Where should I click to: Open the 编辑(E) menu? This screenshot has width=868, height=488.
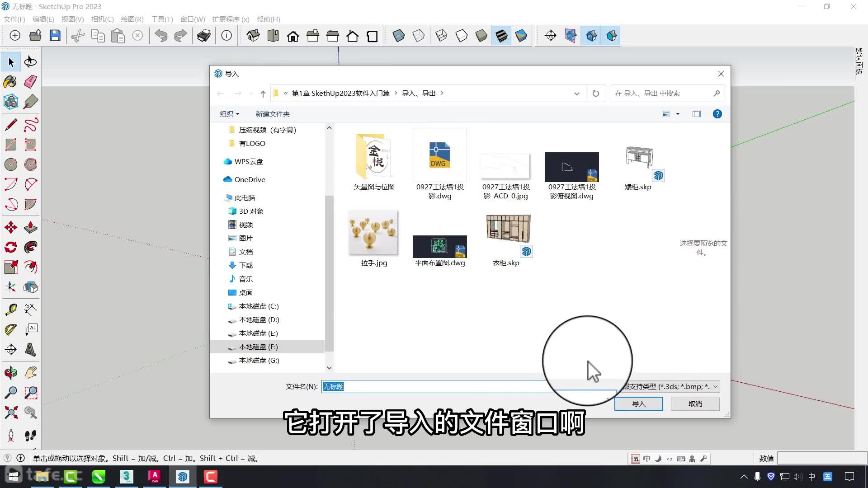coord(43,19)
